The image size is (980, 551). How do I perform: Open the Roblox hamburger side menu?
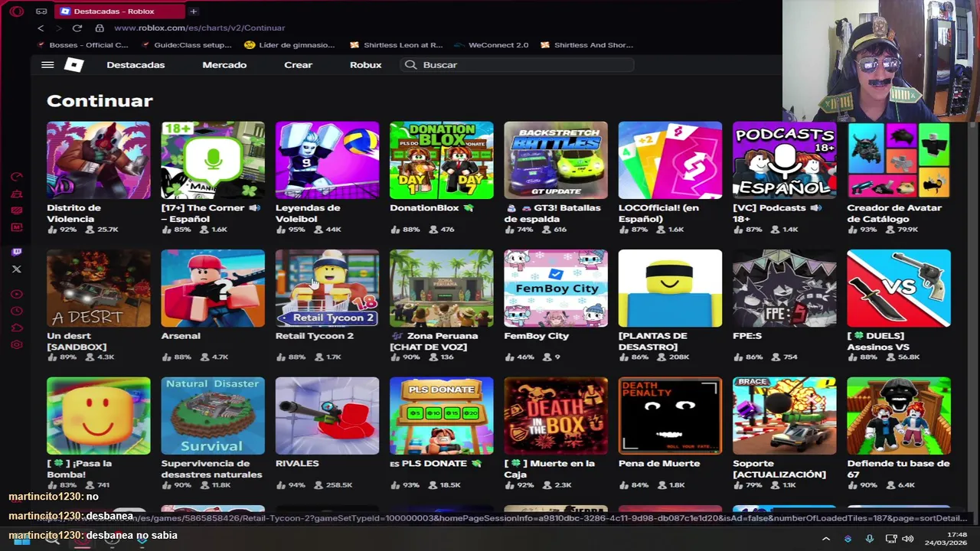coord(47,65)
